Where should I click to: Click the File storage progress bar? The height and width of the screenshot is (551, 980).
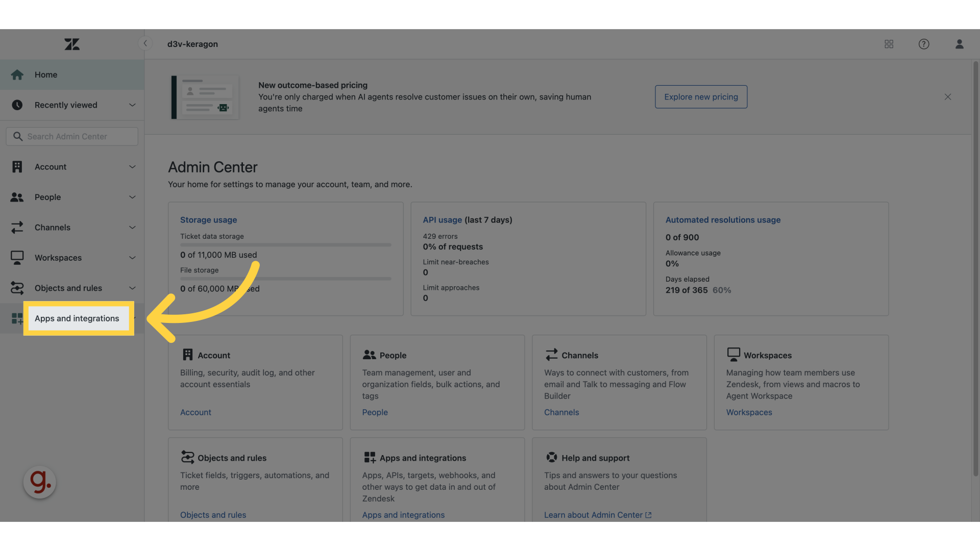tap(285, 279)
